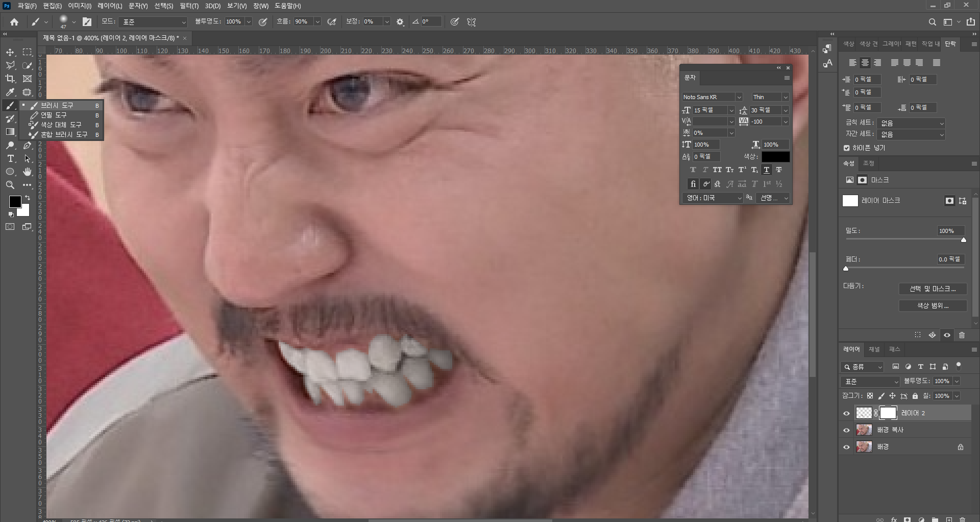Toggle all caps TT in Character panel
Screen dimensions: 980x522
pyautogui.click(x=717, y=170)
